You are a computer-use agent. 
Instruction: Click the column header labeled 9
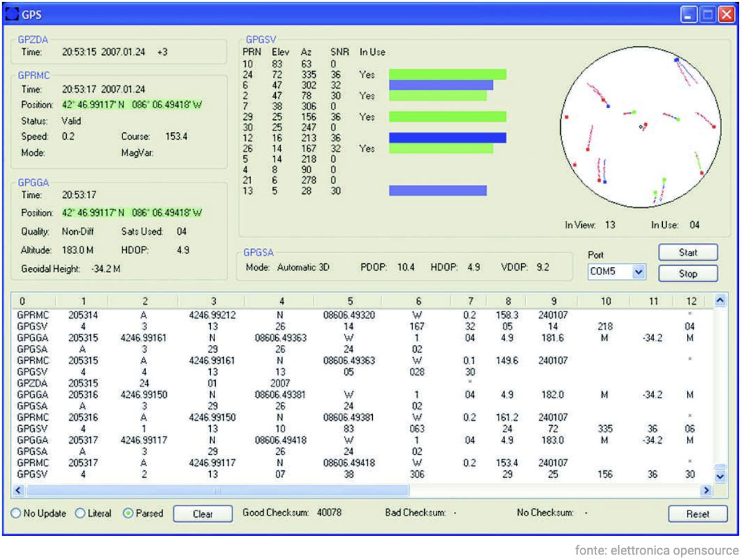[x=553, y=301]
